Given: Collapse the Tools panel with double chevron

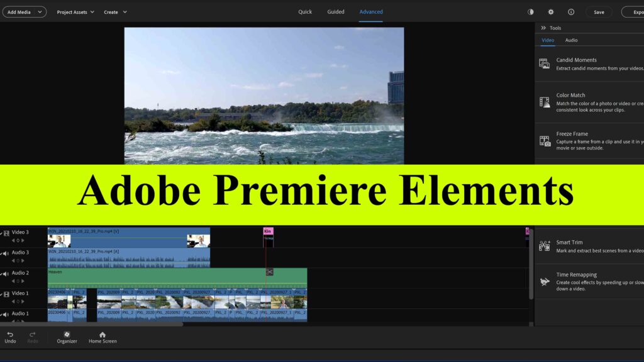Looking at the screenshot, I should point(543,28).
